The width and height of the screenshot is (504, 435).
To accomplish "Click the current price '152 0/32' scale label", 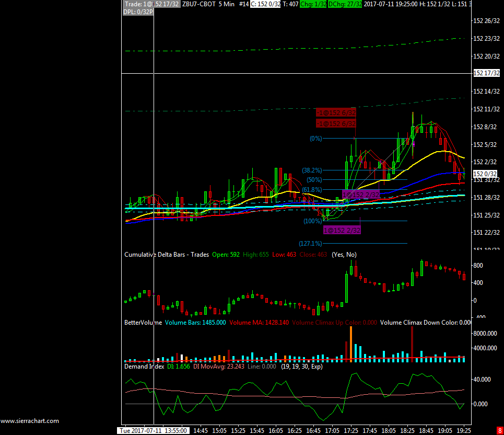I will click(x=485, y=174).
